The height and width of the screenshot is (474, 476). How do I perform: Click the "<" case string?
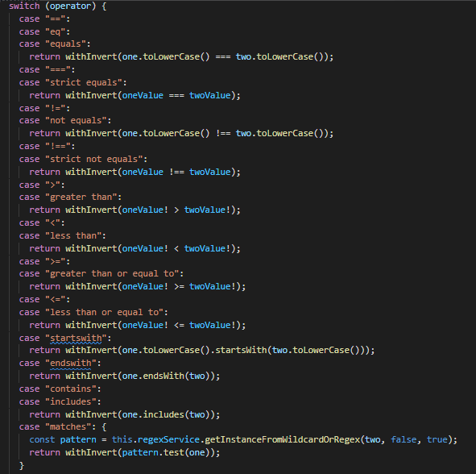(52, 223)
